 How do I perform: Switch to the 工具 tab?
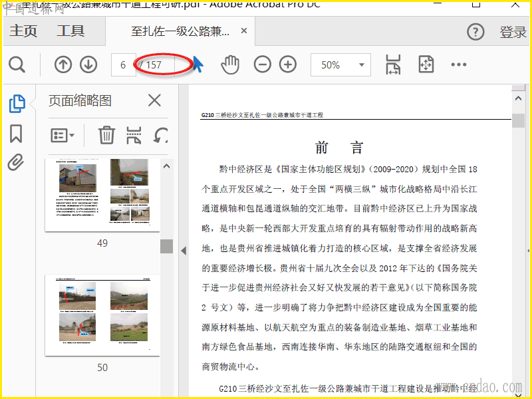click(x=70, y=31)
